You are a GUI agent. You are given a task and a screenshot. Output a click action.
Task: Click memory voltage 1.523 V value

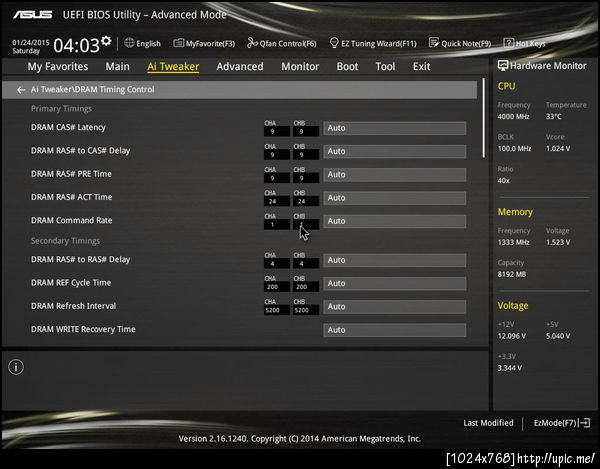[558, 243]
